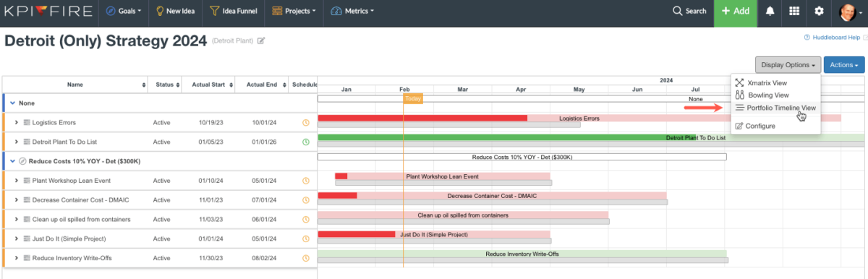
Task: Click compass icon beside Reduce Costs 10% YOY
Action: (x=22, y=161)
